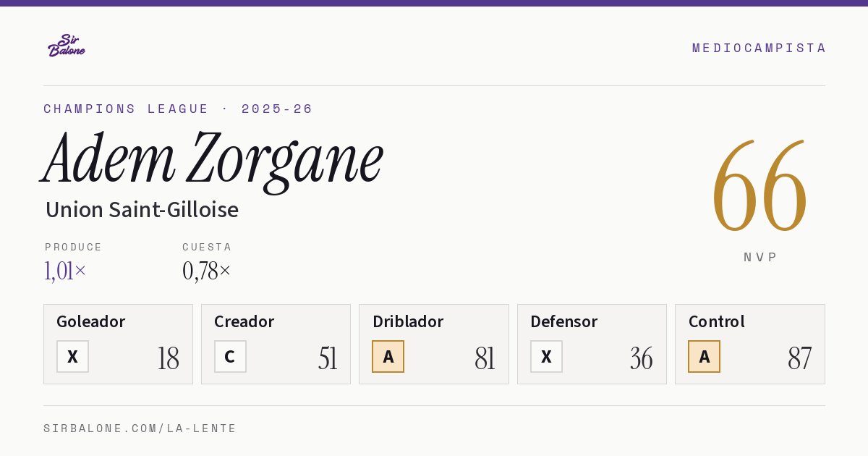Click the X grade badge under Defensor
Screen dimensions: 868x456
click(x=546, y=357)
